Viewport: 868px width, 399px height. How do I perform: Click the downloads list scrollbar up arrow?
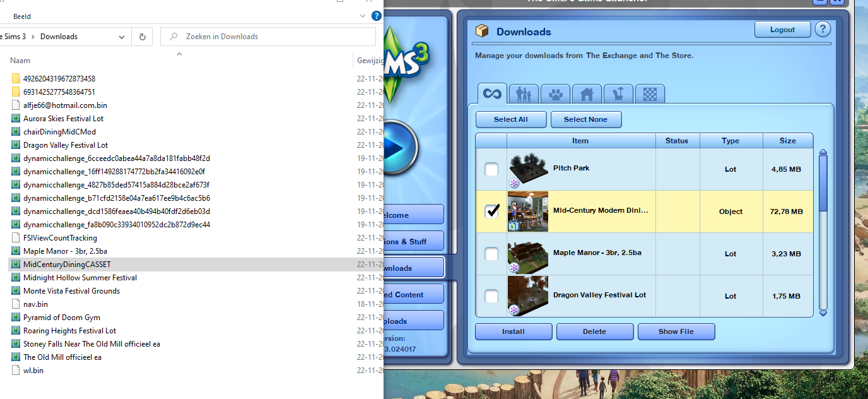point(823,152)
